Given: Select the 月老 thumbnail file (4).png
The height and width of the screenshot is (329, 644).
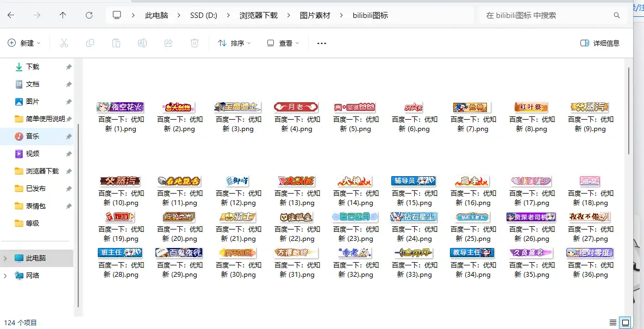Looking at the screenshot, I should point(297,107).
